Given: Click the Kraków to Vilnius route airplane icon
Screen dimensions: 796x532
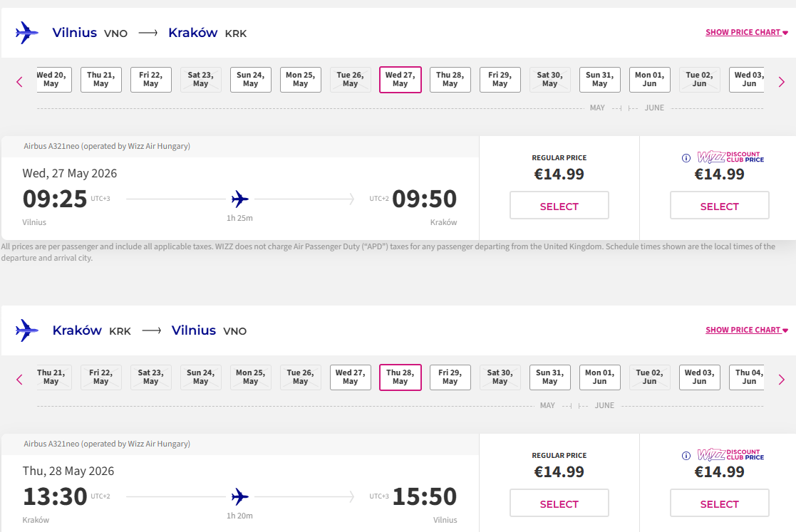Looking at the screenshot, I should point(27,330).
